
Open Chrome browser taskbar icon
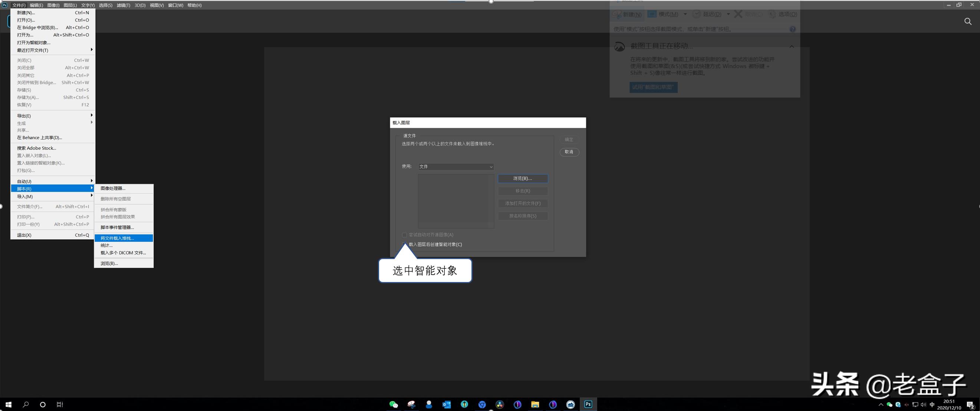coord(482,404)
